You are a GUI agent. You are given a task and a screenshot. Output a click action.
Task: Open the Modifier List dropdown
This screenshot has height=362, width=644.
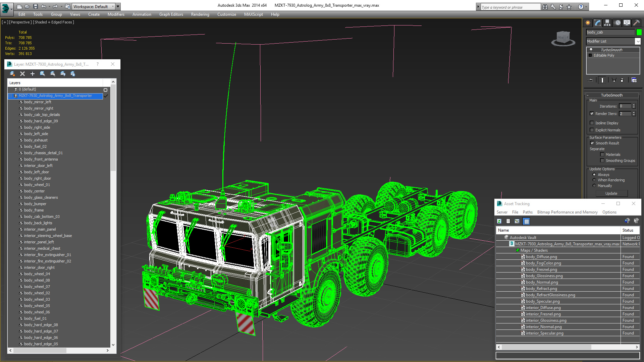pyautogui.click(x=638, y=41)
